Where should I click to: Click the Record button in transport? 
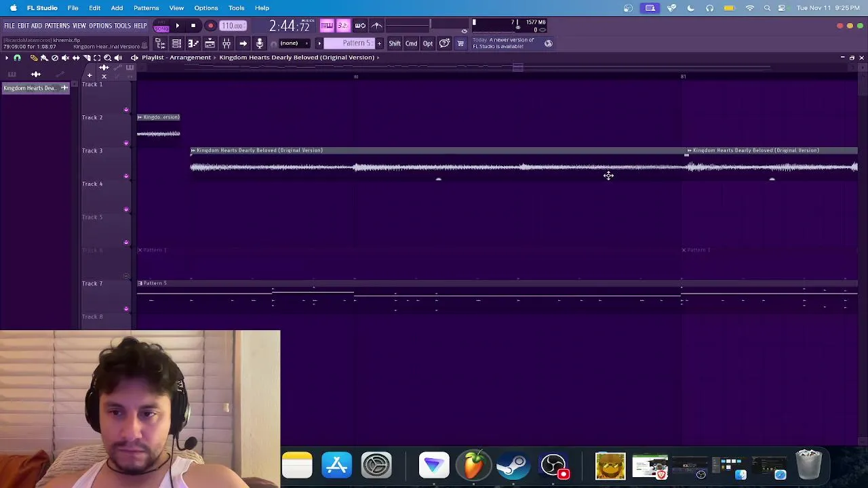210,26
